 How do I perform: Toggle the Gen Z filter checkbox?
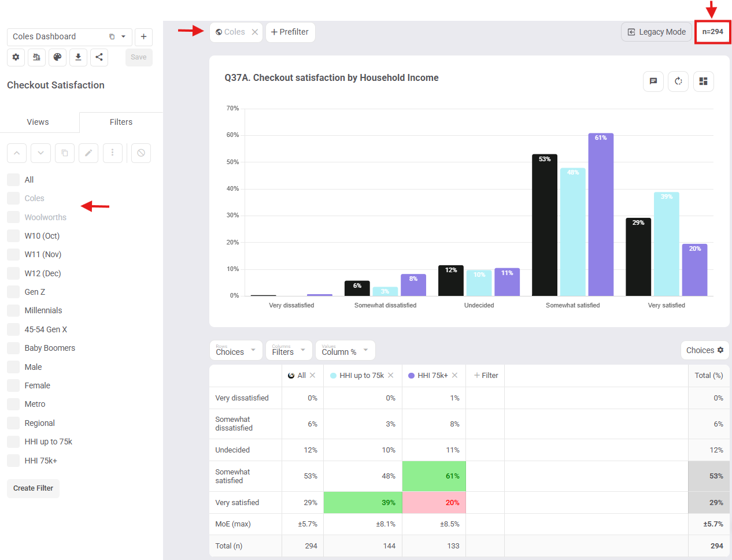[13, 292]
